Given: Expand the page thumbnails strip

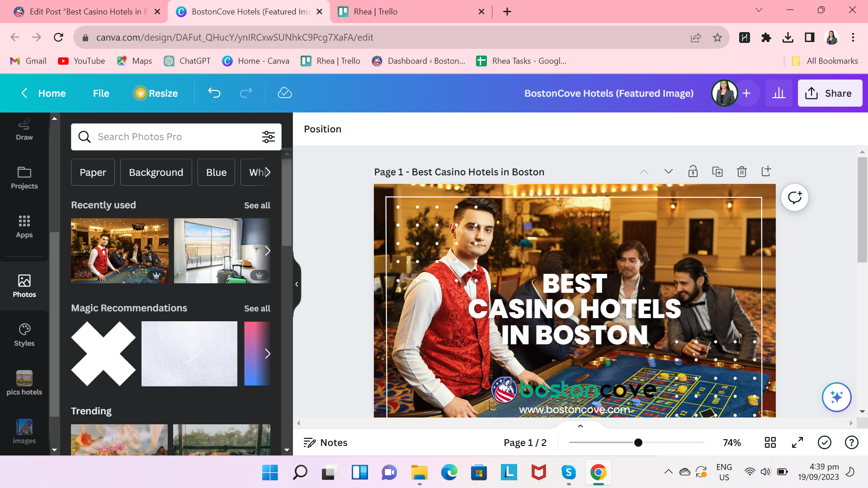Looking at the screenshot, I should click(580, 426).
